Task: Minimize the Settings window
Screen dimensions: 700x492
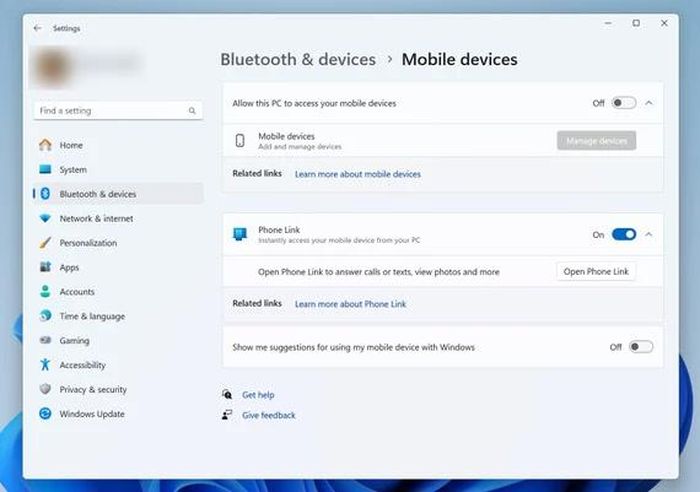Action: tap(608, 23)
